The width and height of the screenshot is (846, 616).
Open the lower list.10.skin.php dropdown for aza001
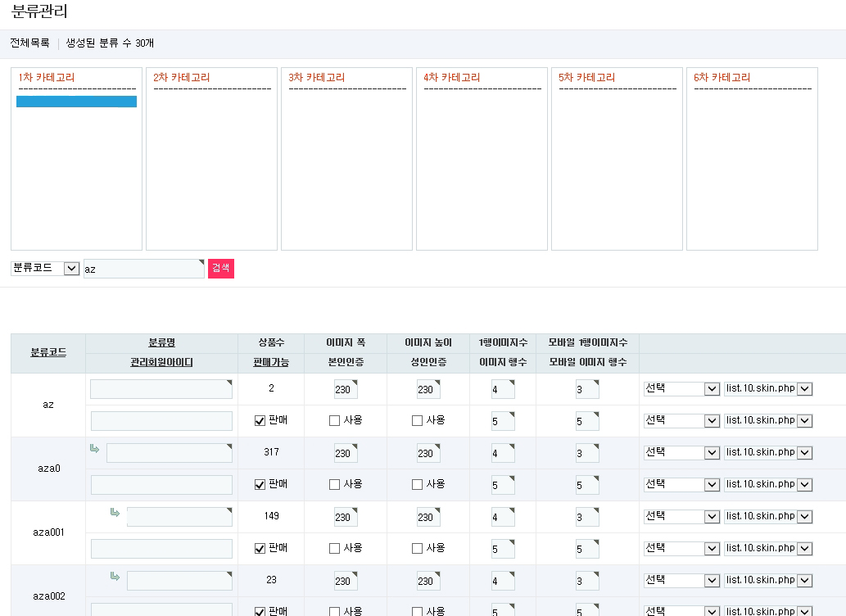tap(767, 549)
